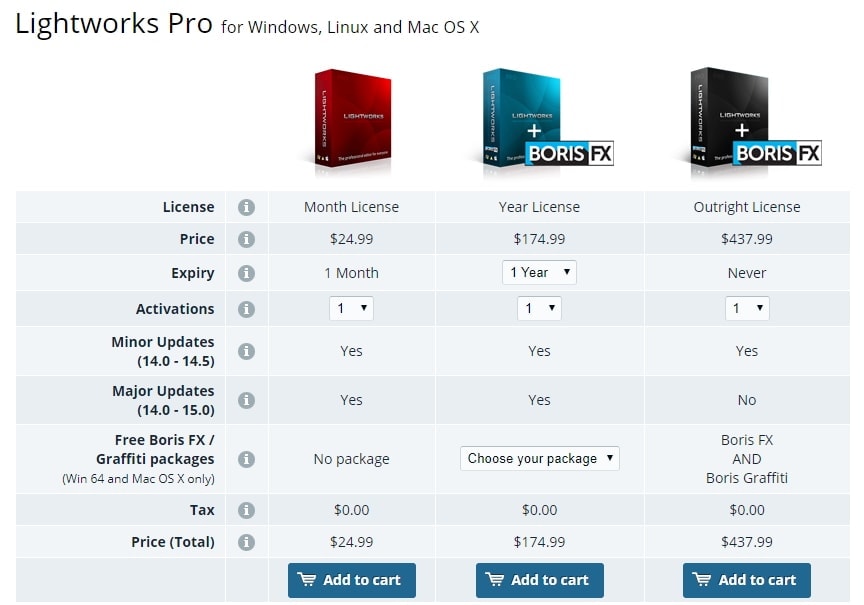Viewport: 864px width, 605px height.
Task: Click the Tax info icon
Action: [x=246, y=510]
